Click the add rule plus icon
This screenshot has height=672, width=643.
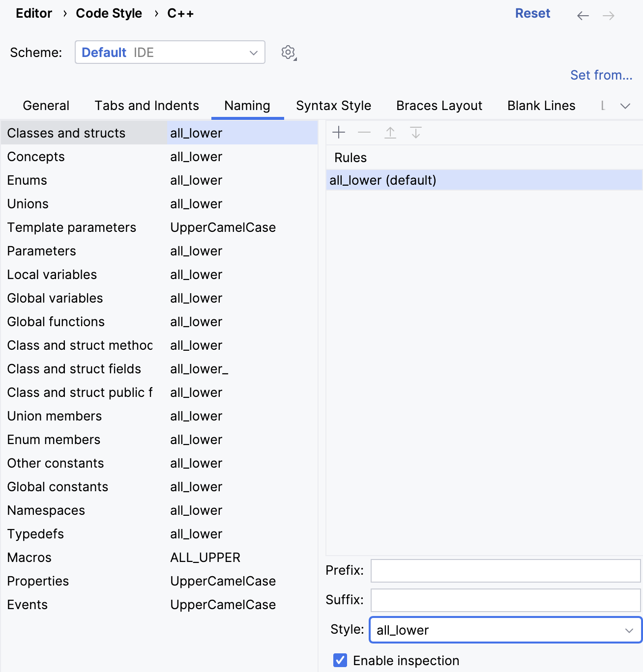(339, 133)
